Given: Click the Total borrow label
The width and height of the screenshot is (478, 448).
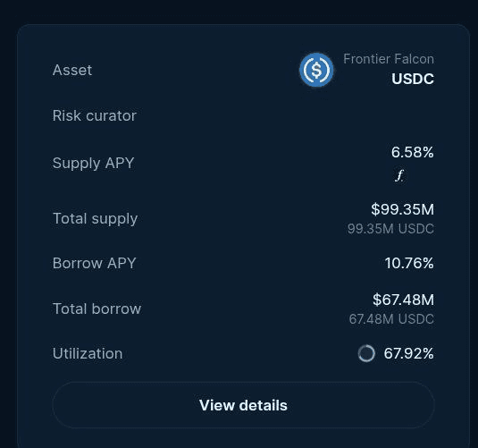Looking at the screenshot, I should 97,309.
